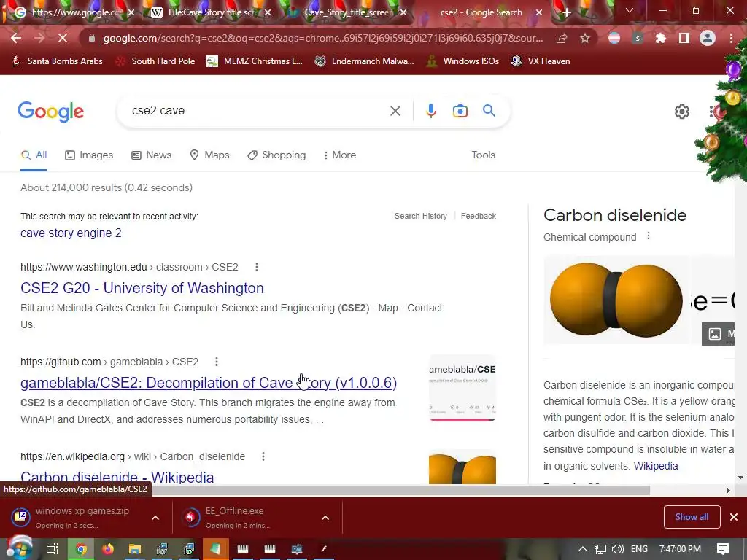Search by image using camera icon
The image size is (747, 560).
[460, 111]
